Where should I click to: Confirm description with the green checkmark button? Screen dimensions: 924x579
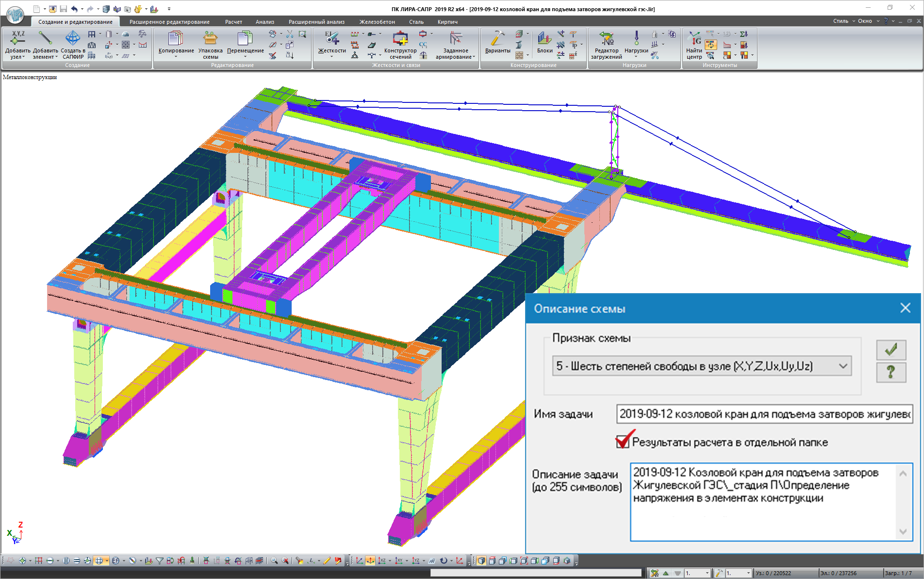point(891,349)
